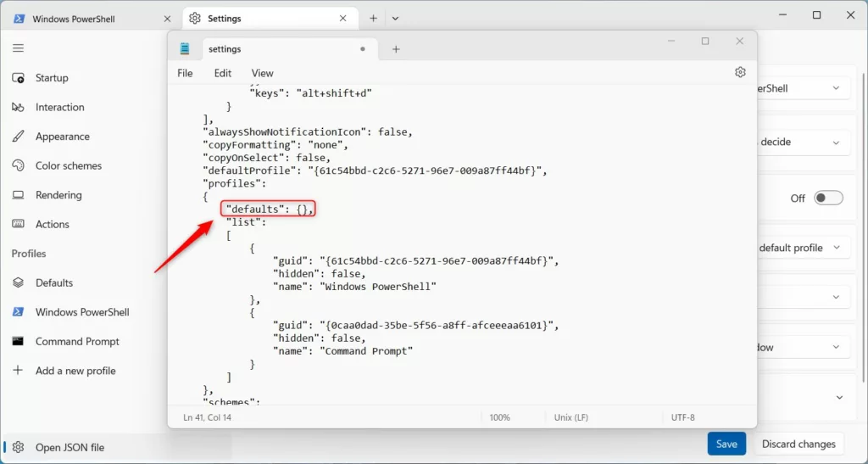Click the "name": "Windows PowerShell" line
The width and height of the screenshot is (868, 464).
click(354, 287)
